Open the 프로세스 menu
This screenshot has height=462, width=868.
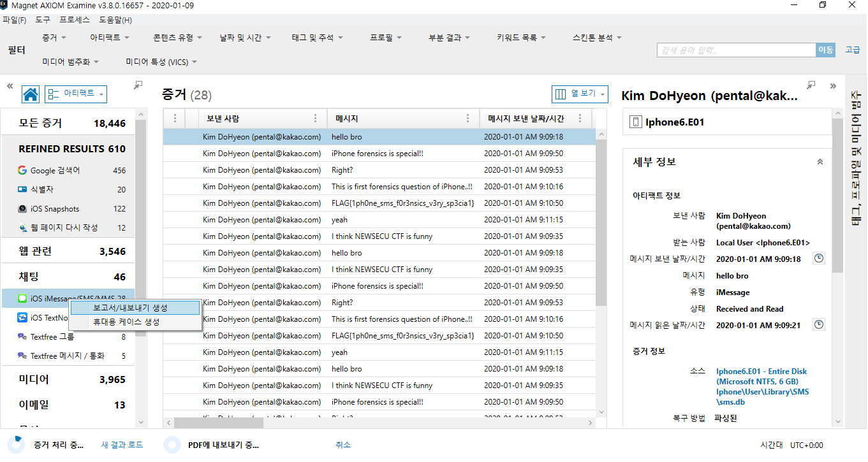point(75,20)
